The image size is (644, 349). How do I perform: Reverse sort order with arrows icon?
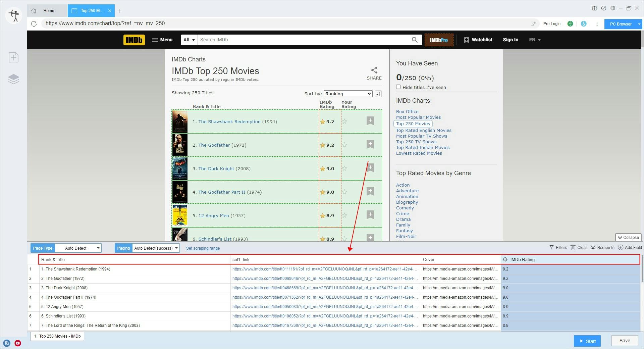(x=378, y=94)
